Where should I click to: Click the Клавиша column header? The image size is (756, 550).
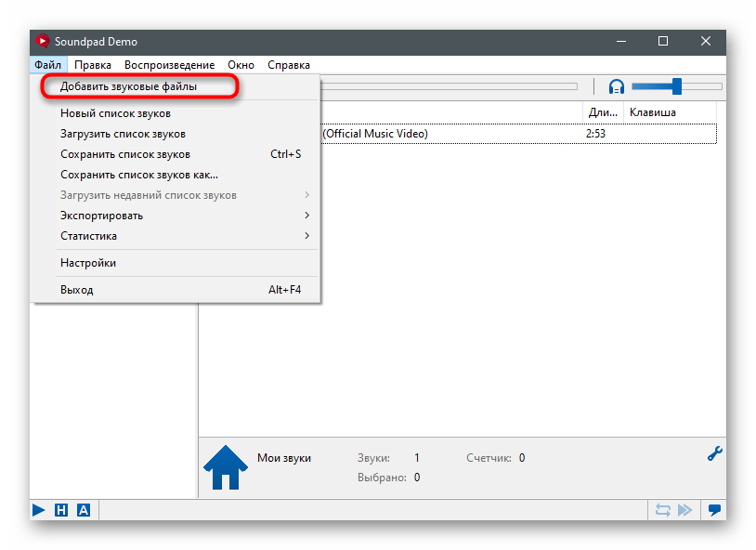(653, 112)
